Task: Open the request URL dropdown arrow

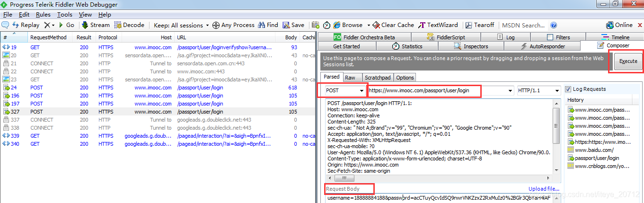Action: pos(510,90)
